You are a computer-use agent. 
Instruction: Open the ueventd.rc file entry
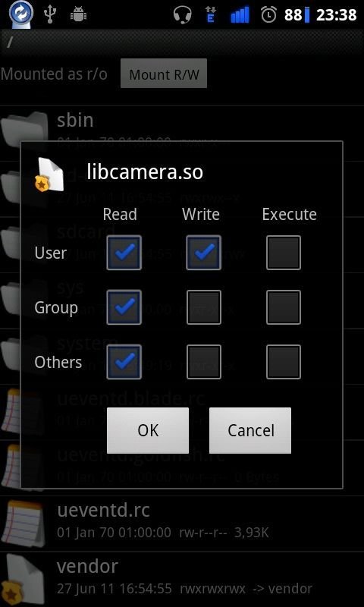[182, 524]
